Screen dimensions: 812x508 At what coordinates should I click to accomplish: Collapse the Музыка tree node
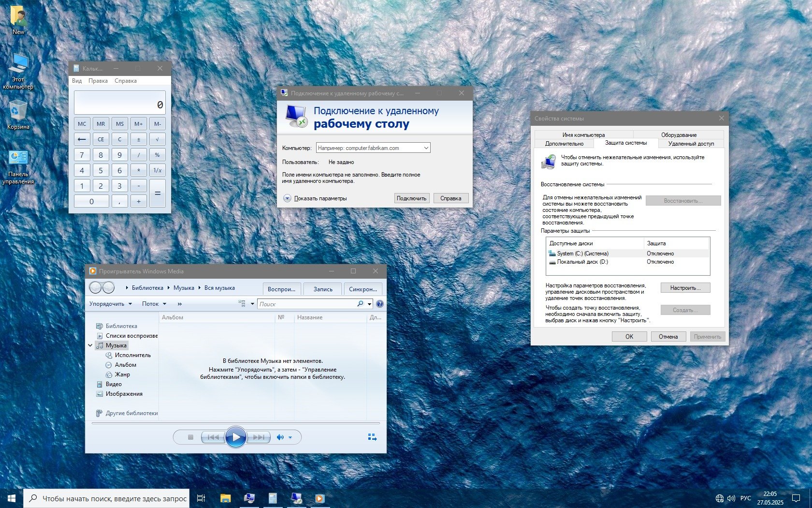point(90,345)
